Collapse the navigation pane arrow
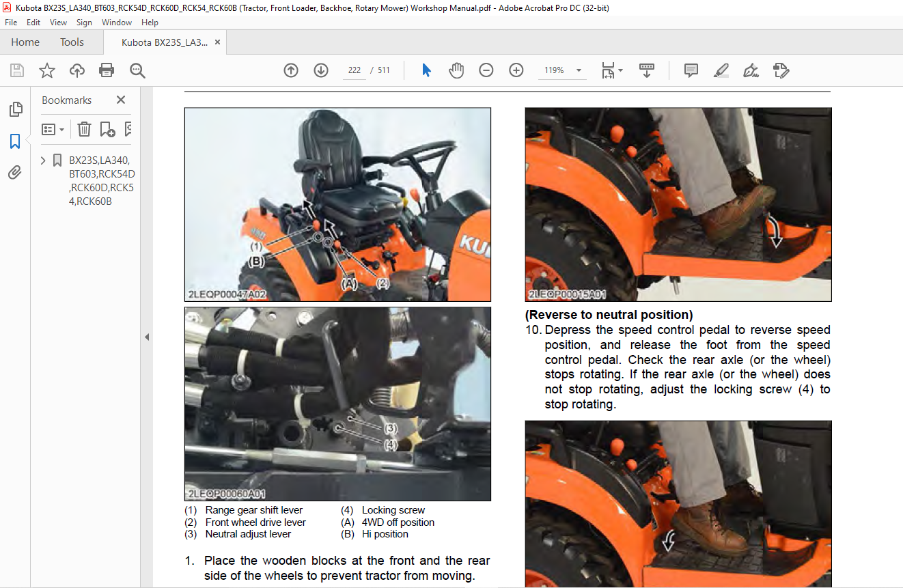The height and width of the screenshot is (588, 903). 146,337
